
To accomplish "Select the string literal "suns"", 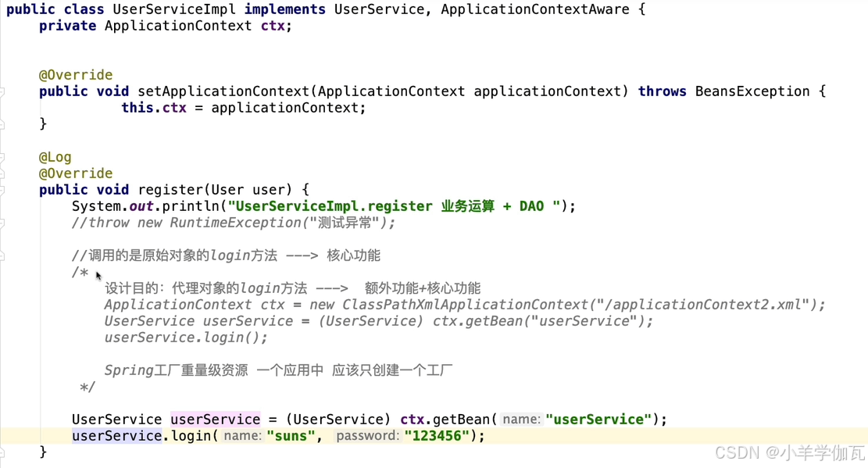I will (x=290, y=435).
